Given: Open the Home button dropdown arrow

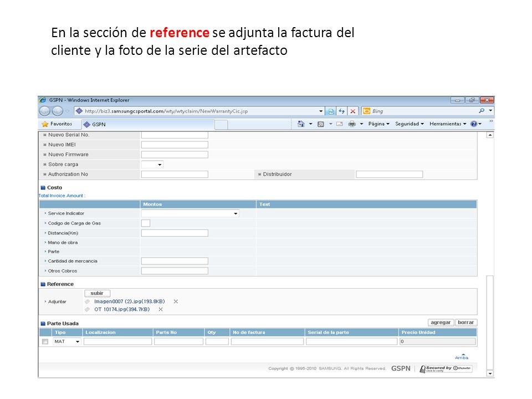Looking at the screenshot, I should [310, 124].
